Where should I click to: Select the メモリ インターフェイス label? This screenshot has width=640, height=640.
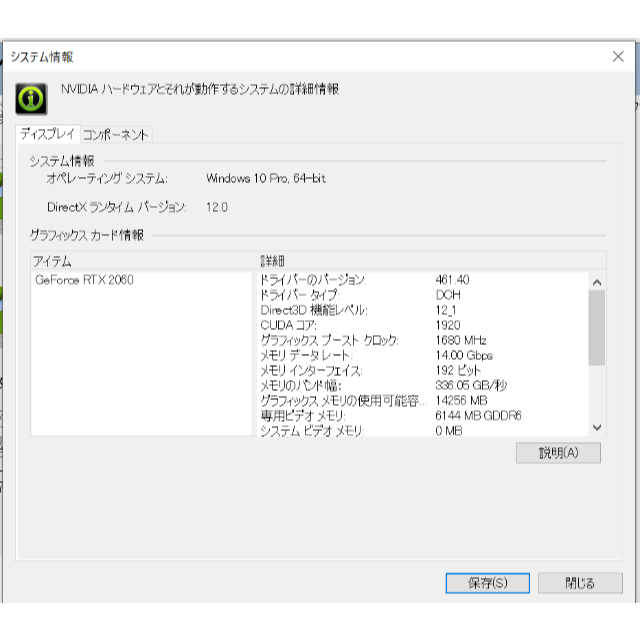pyautogui.click(x=311, y=371)
